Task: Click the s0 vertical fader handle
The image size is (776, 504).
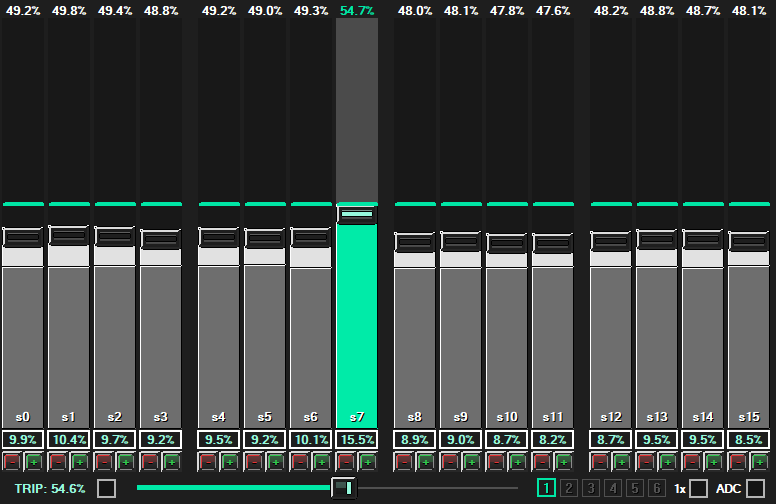Action: 23,237
